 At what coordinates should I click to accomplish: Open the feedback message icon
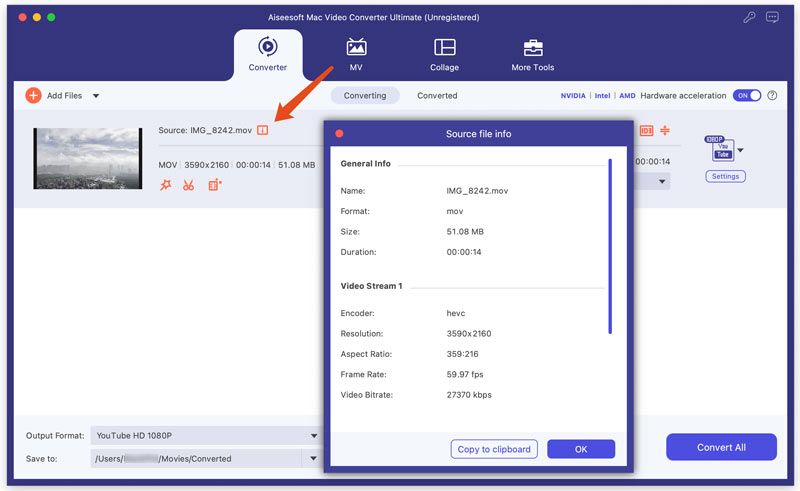772,17
